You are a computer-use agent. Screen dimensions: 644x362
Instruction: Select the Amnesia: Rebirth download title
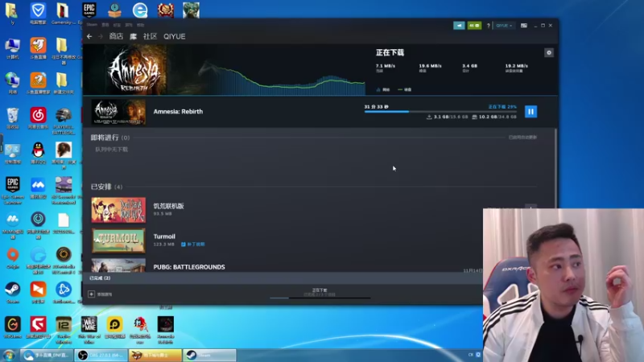[178, 112]
